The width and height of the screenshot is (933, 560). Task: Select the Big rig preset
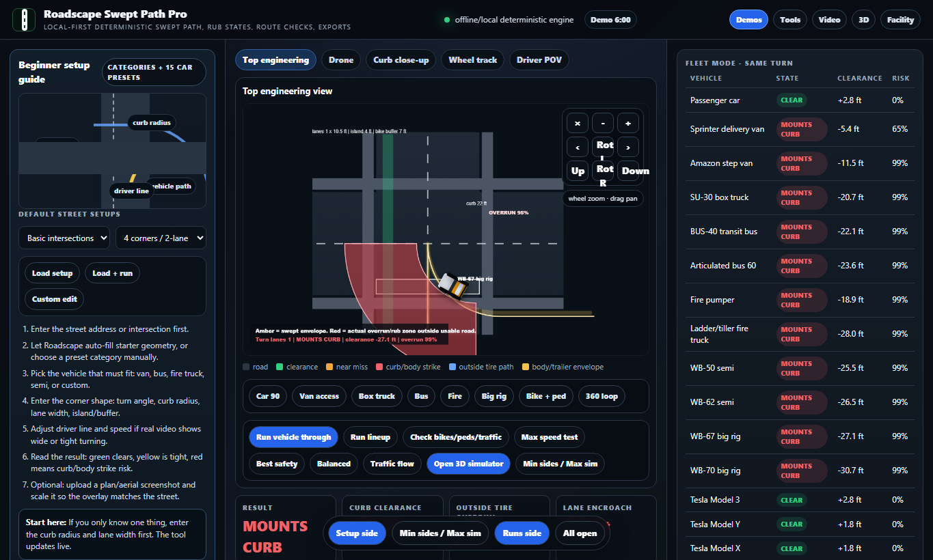[x=493, y=396]
